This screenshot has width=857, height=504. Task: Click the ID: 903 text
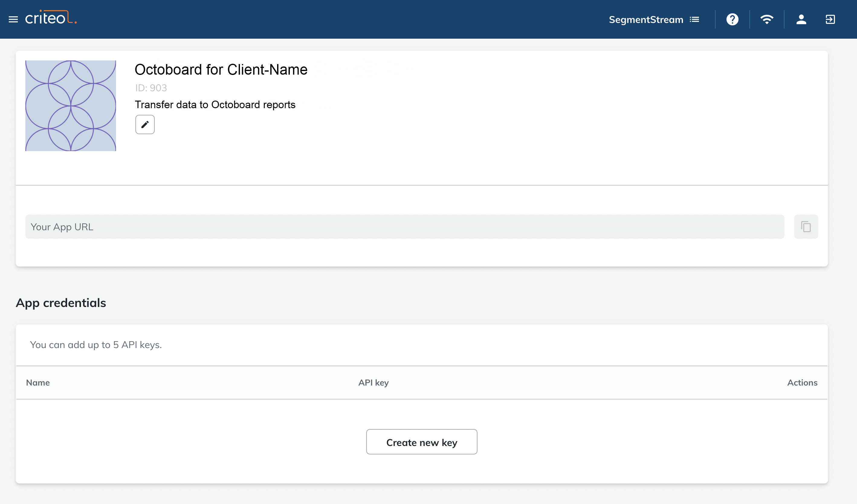[151, 88]
